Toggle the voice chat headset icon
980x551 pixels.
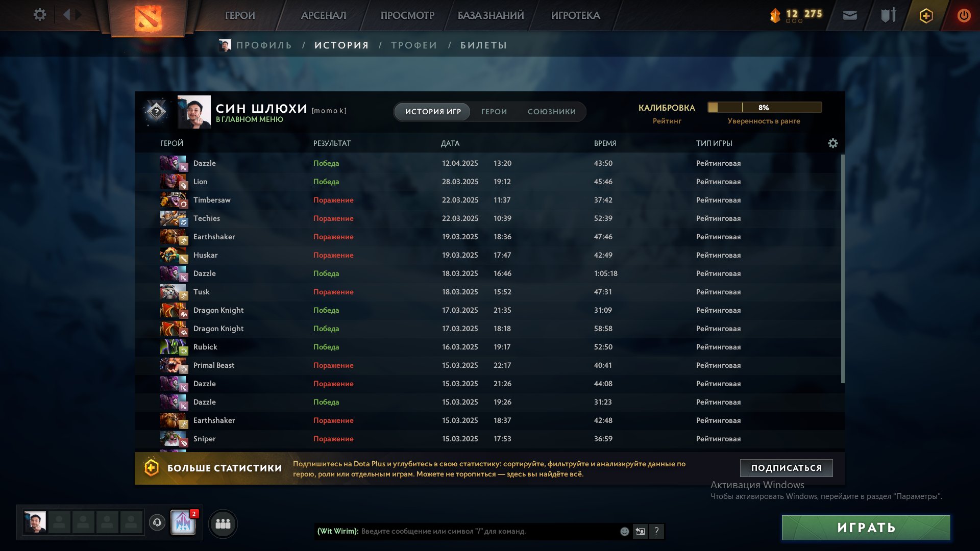(157, 522)
